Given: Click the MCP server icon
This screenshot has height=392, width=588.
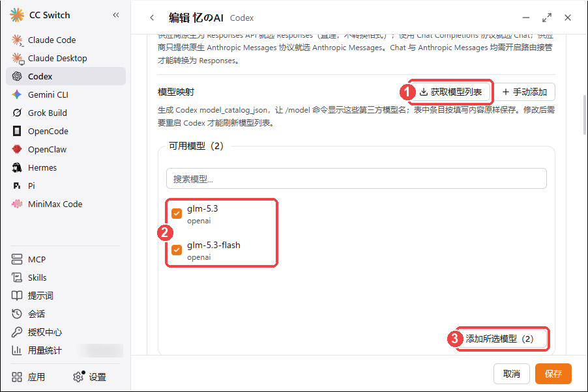Looking at the screenshot, I should tap(17, 259).
